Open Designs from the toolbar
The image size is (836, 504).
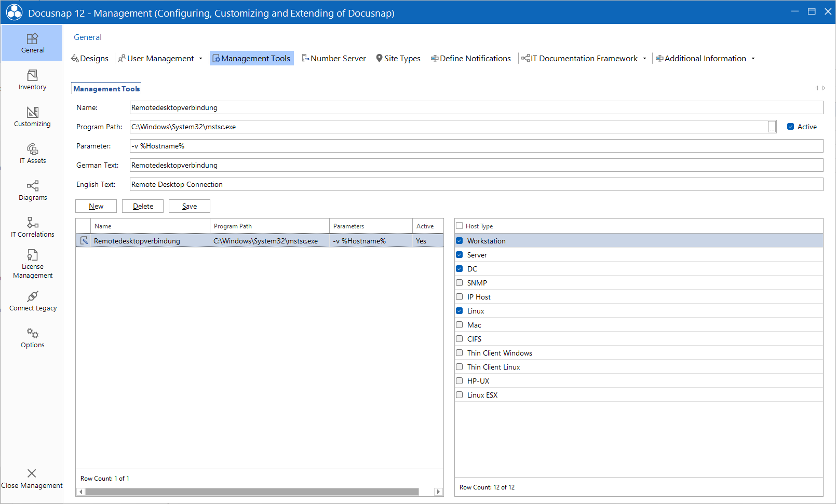[90, 59]
